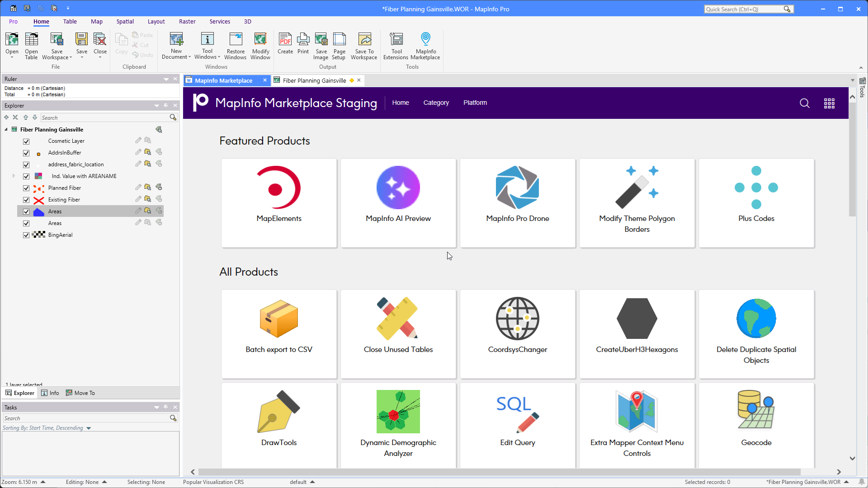This screenshot has height=488, width=868.
Task: Switch to the Info panel tab
Action: click(50, 393)
